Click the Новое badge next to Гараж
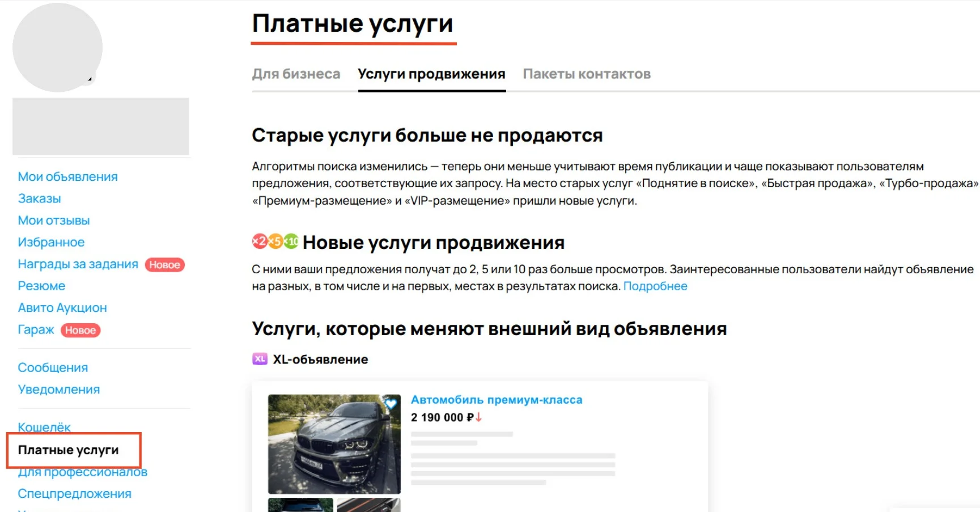Image resolution: width=980 pixels, height=512 pixels. coord(80,330)
